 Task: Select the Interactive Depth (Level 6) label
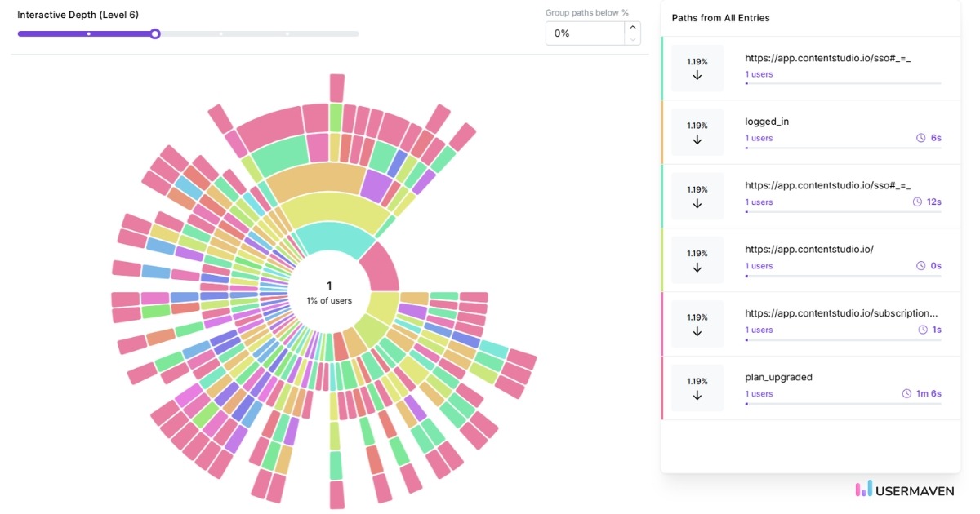(x=78, y=14)
